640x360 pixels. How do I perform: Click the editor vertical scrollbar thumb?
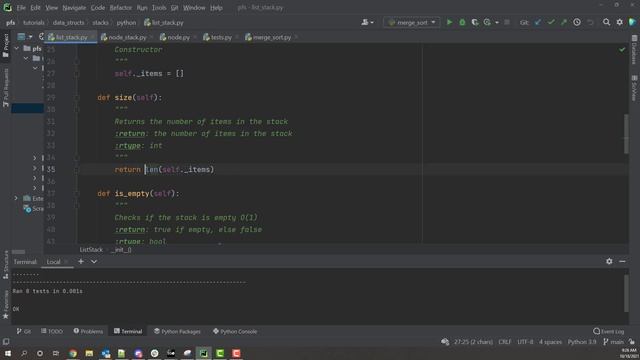[626, 134]
